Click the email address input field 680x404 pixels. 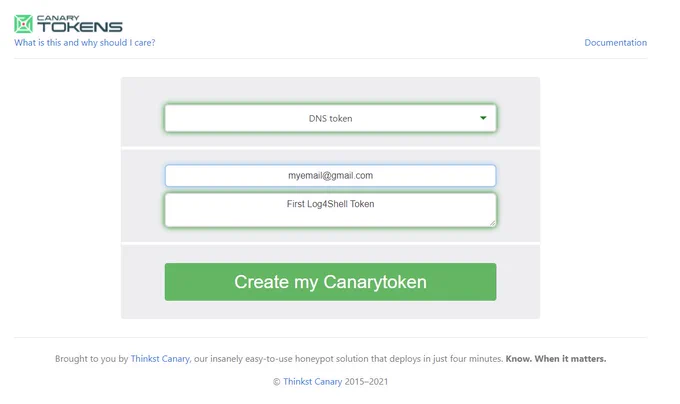coord(330,176)
